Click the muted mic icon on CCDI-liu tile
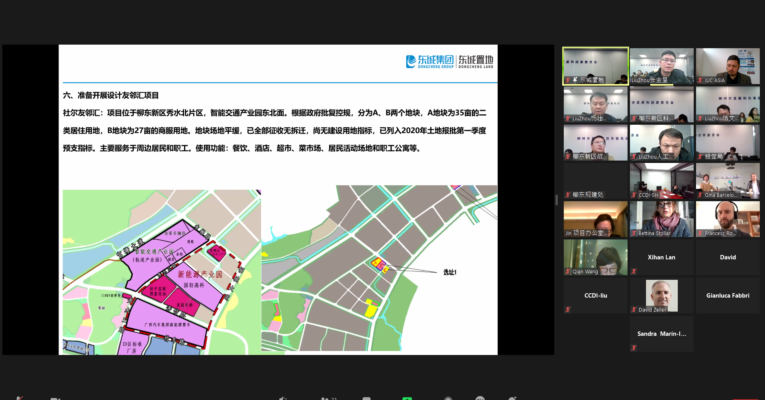Viewport: 765px width, 400px height. click(x=567, y=310)
